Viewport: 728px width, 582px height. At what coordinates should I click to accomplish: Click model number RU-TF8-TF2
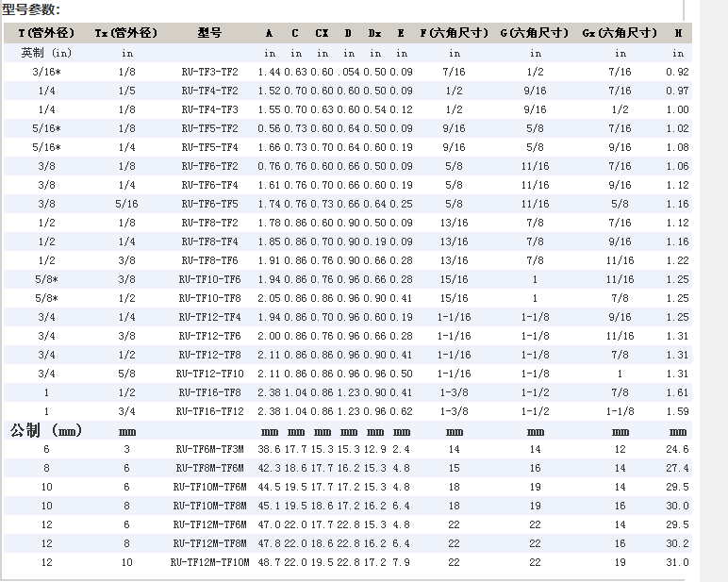(x=209, y=223)
